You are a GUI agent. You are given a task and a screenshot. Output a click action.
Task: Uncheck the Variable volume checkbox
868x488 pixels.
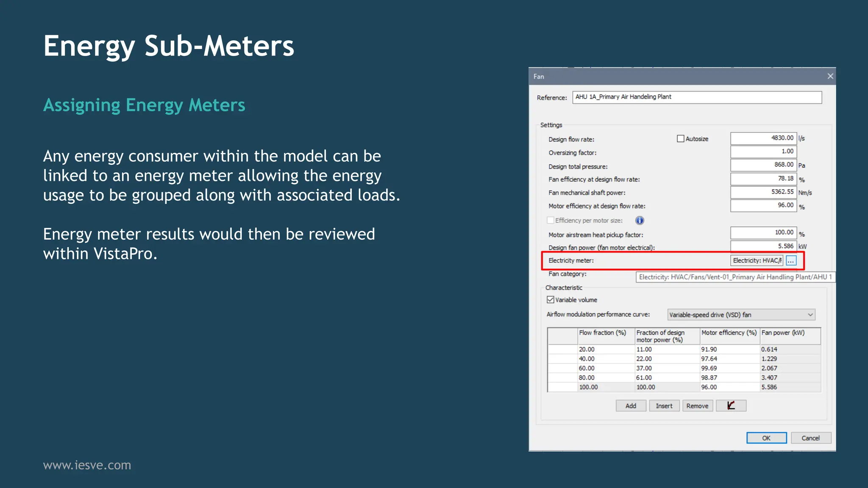pos(551,299)
